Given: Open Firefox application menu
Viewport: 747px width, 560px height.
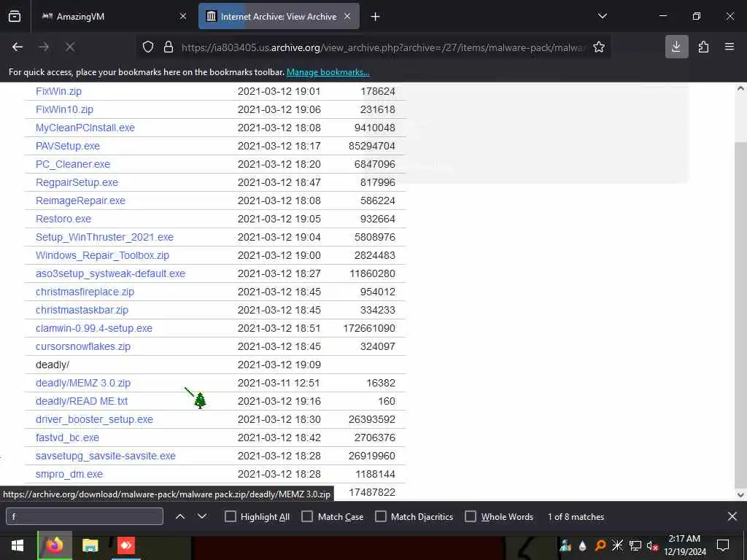Looking at the screenshot, I should coord(729,47).
